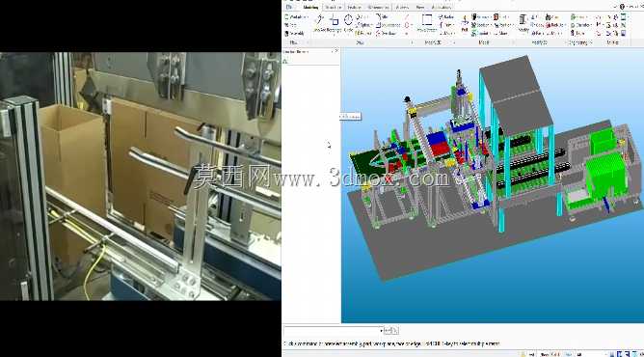Switch to the Modeling ribbon tab
The image size is (644, 357).
point(310,8)
